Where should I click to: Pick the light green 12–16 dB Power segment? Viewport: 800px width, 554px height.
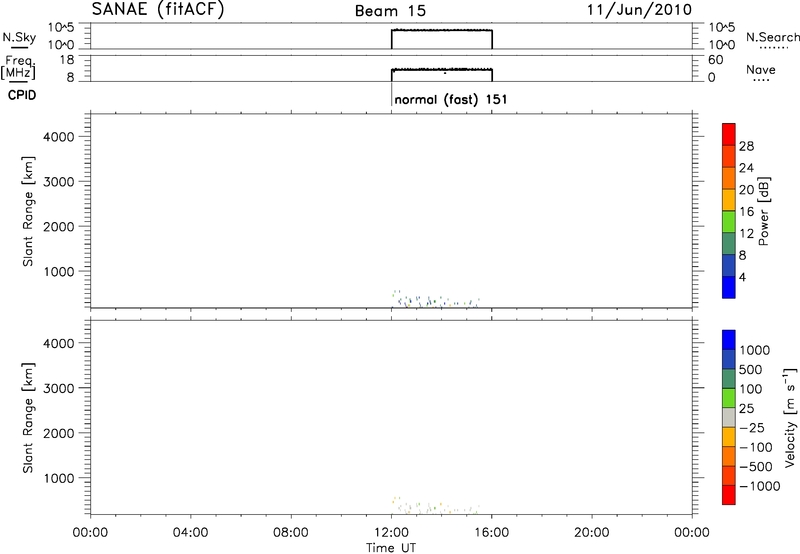click(x=729, y=222)
